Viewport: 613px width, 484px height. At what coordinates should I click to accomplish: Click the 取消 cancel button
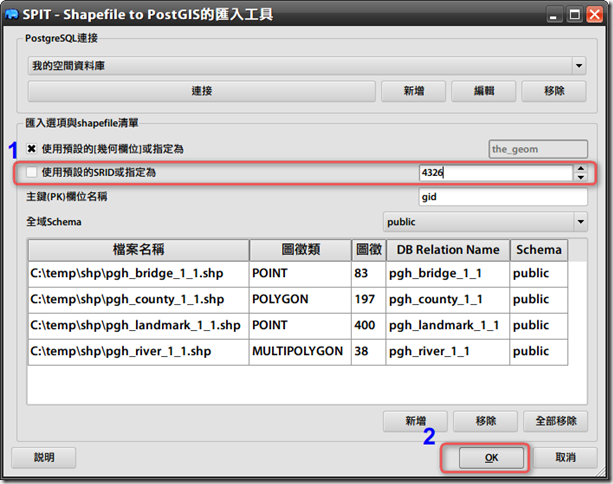[565, 457]
